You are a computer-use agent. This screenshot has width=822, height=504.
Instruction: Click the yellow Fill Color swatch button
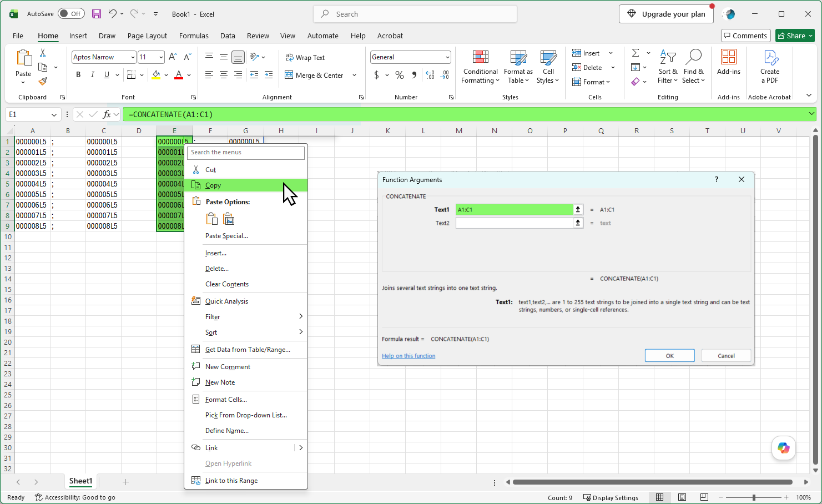157,75
